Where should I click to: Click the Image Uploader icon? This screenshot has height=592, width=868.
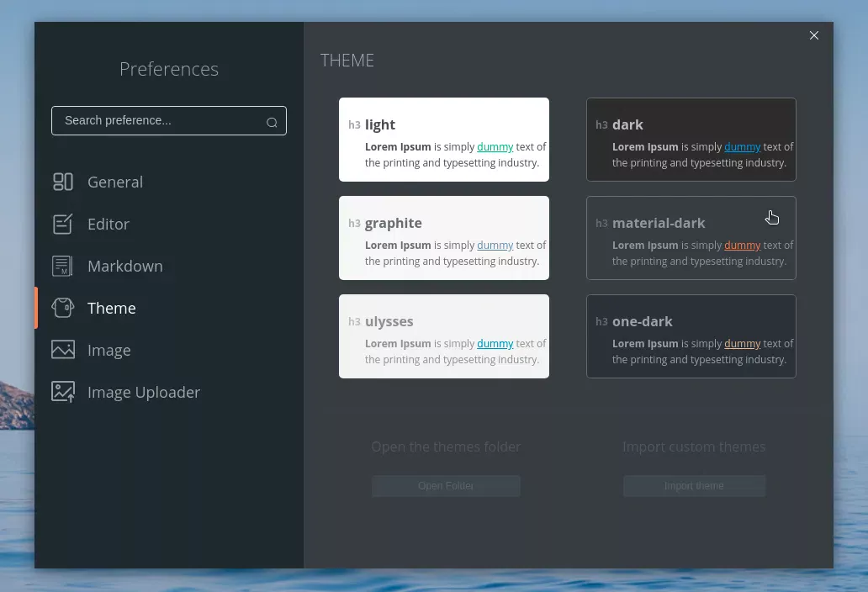click(62, 392)
